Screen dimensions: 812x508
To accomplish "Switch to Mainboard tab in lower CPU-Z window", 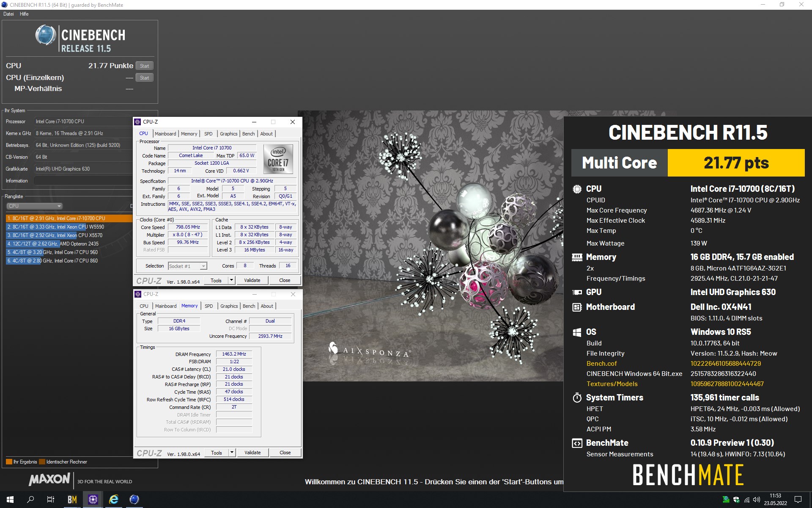I will 166,306.
